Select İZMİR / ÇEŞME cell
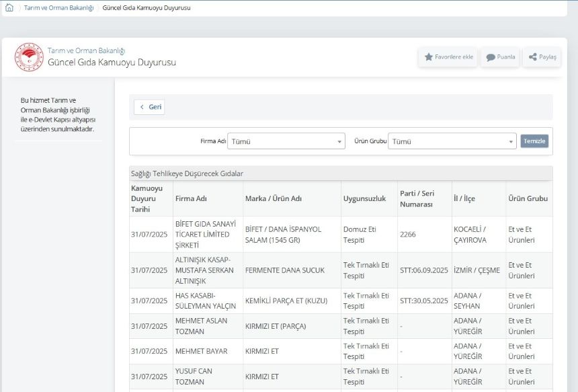This screenshot has width=578, height=392. (x=479, y=270)
